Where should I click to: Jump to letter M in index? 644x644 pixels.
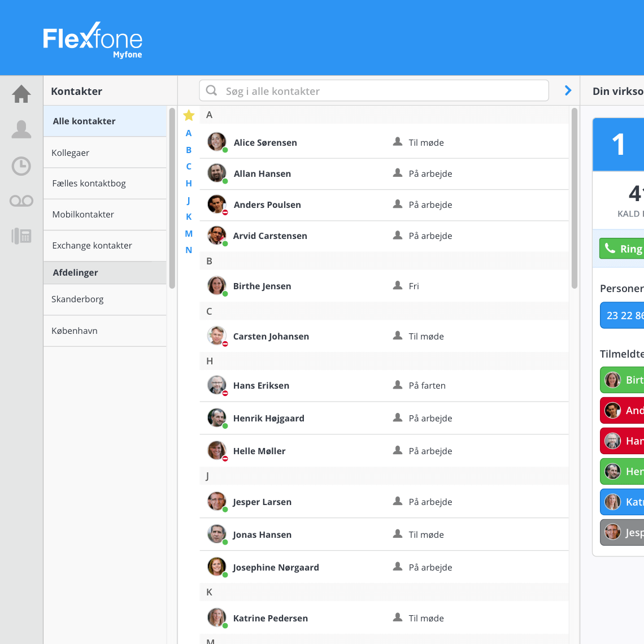(x=189, y=233)
